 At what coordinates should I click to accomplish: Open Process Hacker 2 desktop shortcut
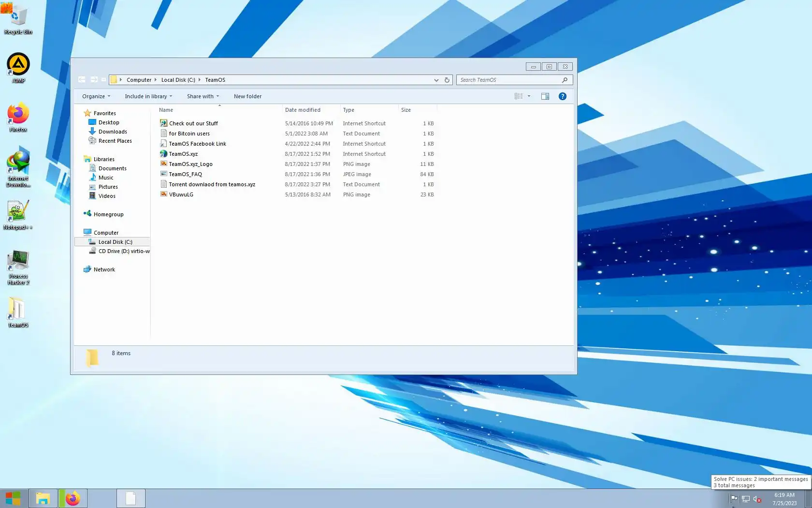(x=18, y=268)
